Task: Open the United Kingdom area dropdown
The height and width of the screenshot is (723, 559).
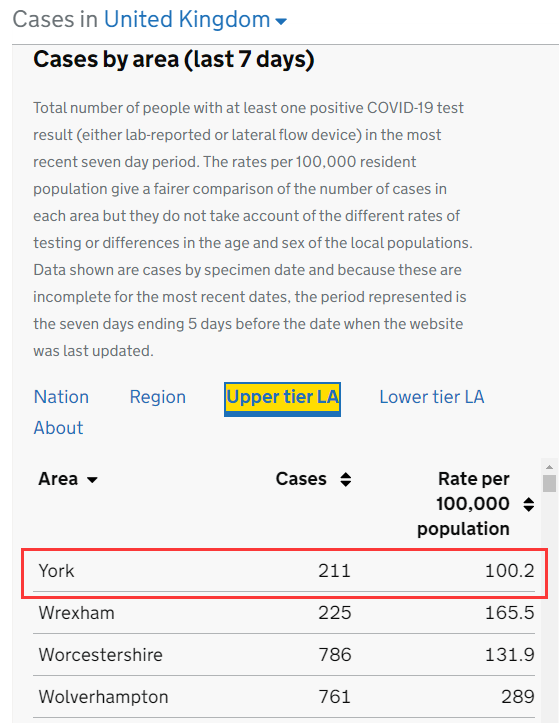Action: pos(195,20)
